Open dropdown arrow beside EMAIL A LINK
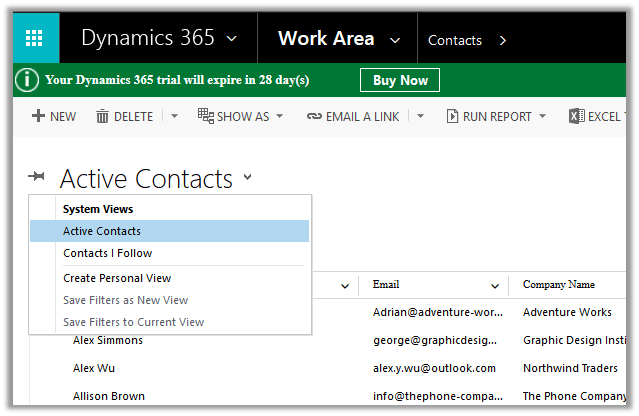This screenshot has height=416, width=639. (420, 116)
